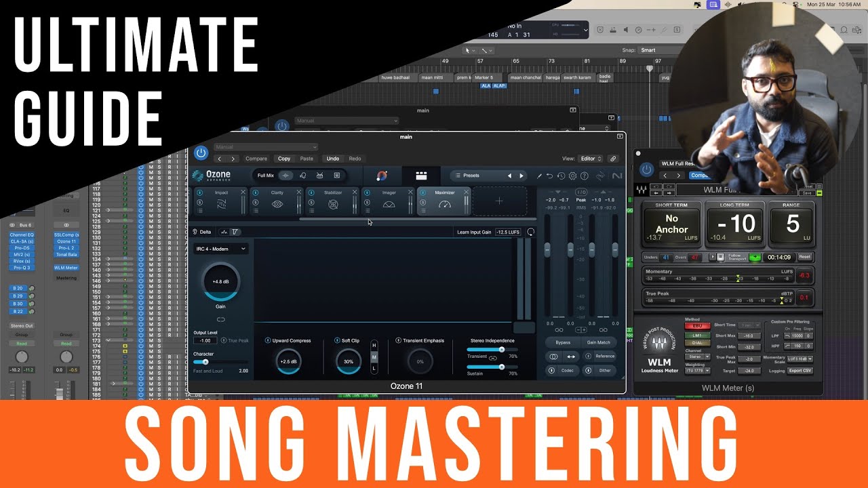
Task: Select Soft Clip M mode
Action: pyautogui.click(x=374, y=357)
